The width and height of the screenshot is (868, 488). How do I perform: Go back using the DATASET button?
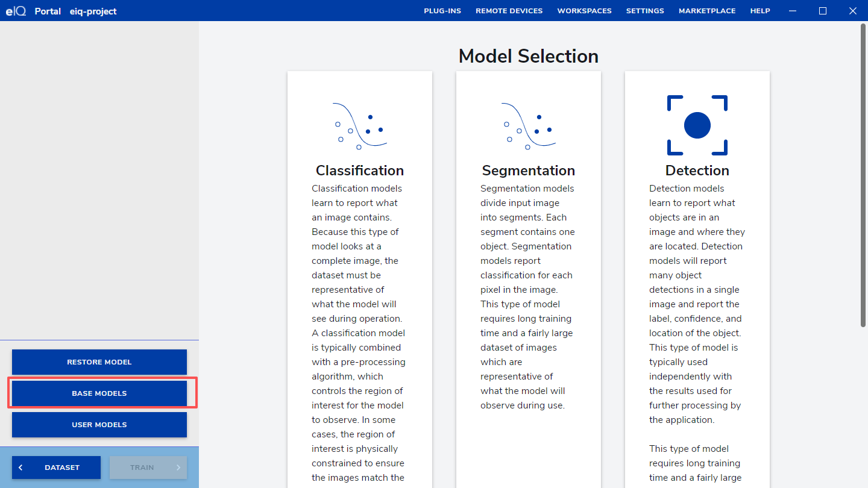point(56,468)
